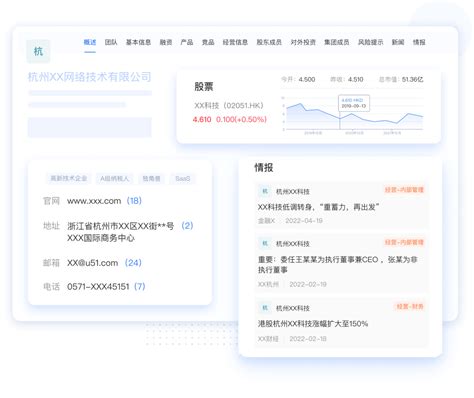Click 杭州XX科技 above the 低调转身 headline
Image resolution: width=474 pixels, height=398 pixels.
click(x=293, y=192)
